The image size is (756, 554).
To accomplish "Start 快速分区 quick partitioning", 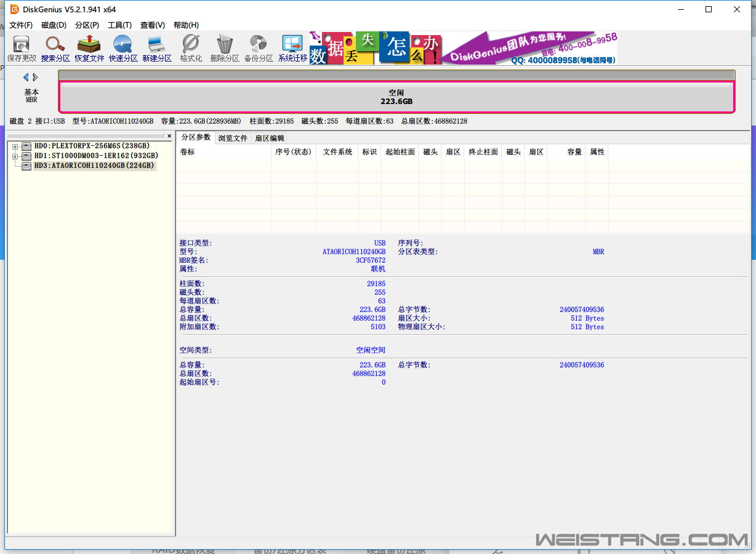I will 123,49.
